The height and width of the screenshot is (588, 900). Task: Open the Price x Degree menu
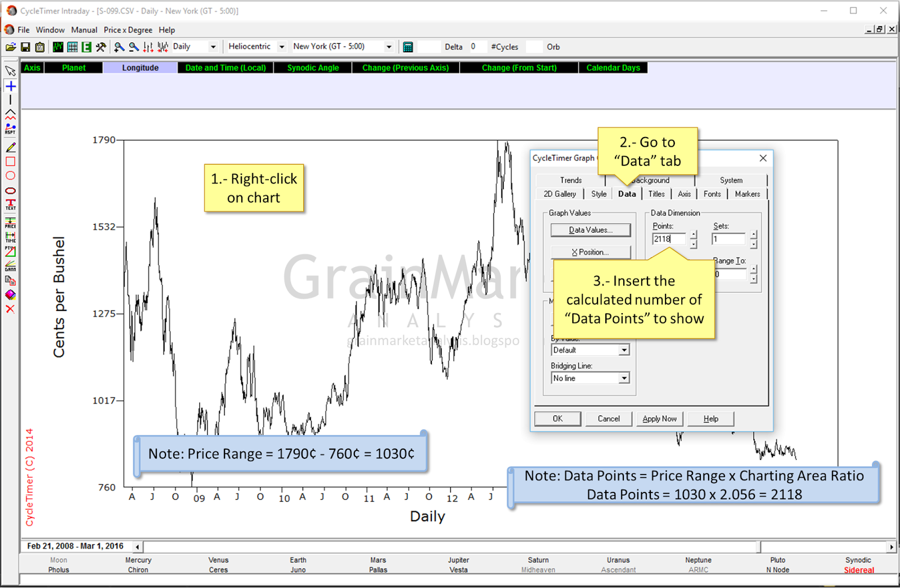128,30
